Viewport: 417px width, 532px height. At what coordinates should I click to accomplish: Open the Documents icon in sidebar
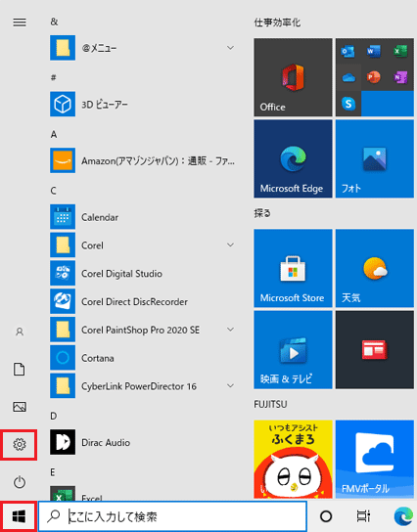pos(20,369)
